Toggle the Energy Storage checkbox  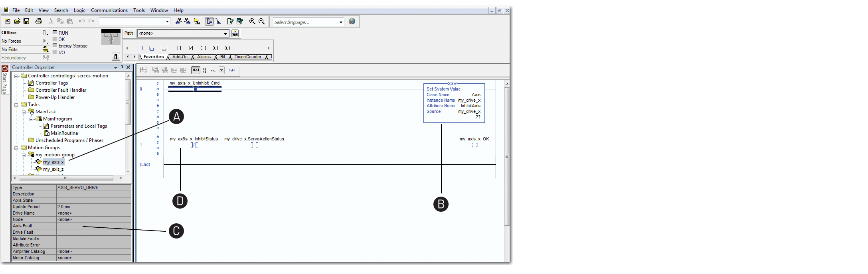coord(55,45)
